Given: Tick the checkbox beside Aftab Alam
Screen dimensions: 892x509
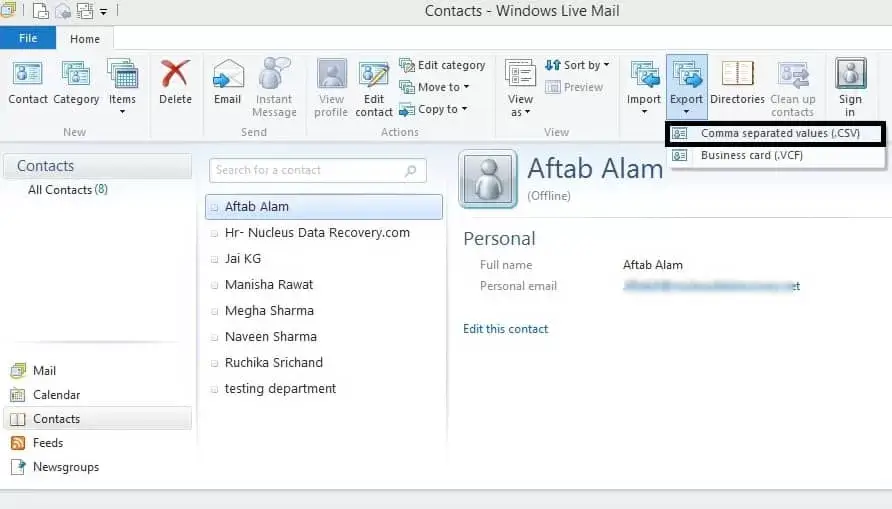Looking at the screenshot, I should (x=214, y=208).
